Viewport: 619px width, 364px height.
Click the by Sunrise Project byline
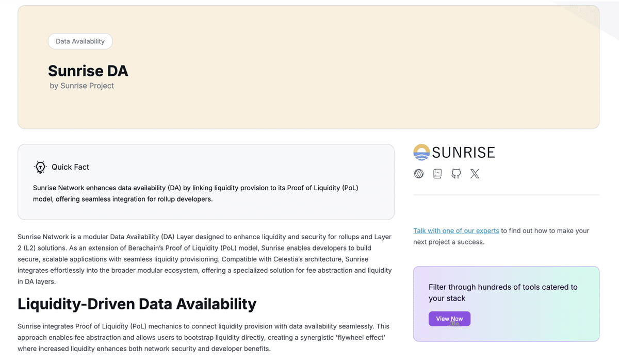(82, 86)
